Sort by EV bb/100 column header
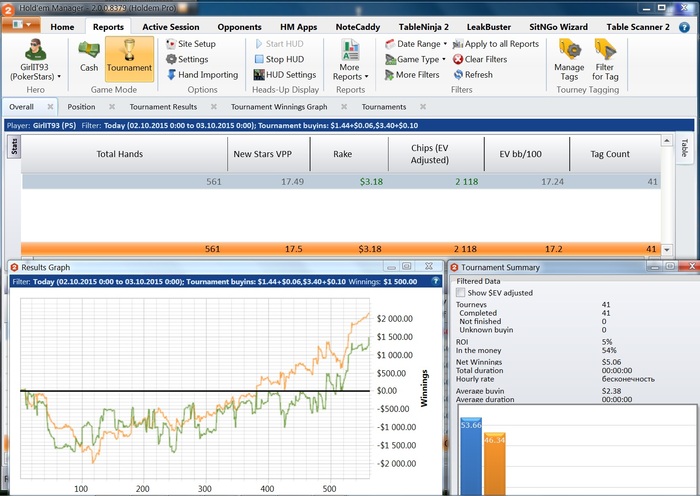 [527, 154]
